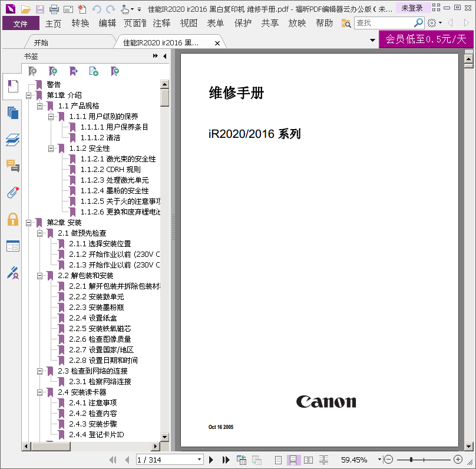This screenshot has height=469, width=476.
Task: Collapse the 2.4 安装读卡器 node
Action: [x=40, y=392]
